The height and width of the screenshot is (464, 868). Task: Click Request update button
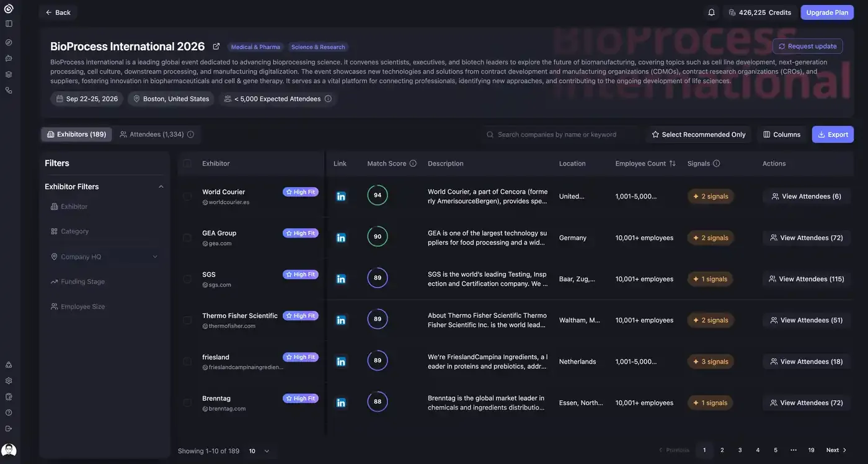[x=807, y=47]
